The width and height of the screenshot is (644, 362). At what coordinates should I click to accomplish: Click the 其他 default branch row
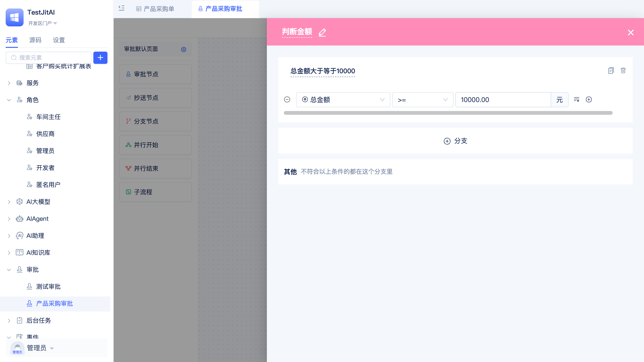[455, 172]
